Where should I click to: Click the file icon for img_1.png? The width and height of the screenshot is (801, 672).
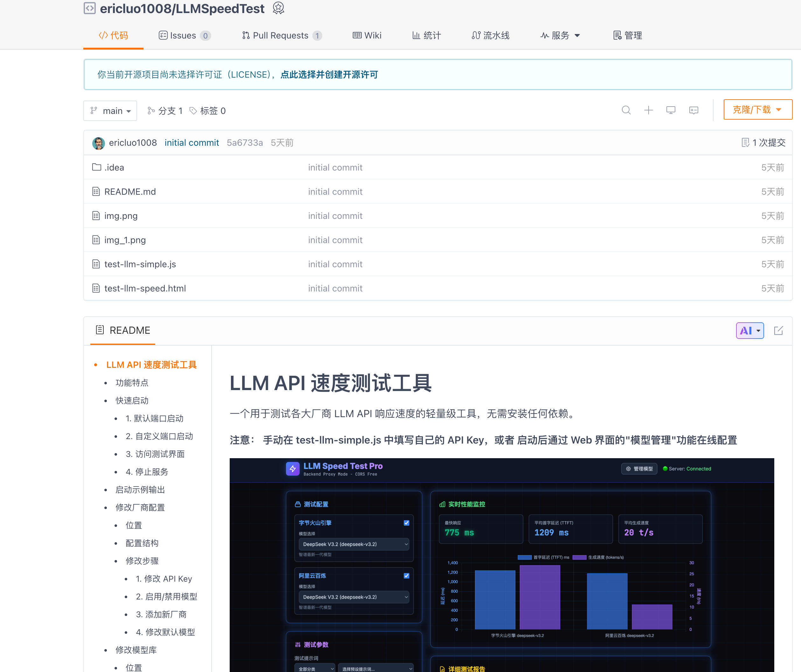tap(96, 240)
